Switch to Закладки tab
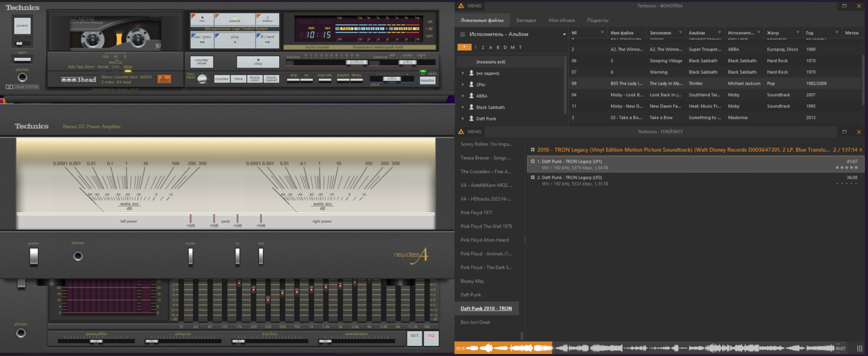 click(x=526, y=20)
